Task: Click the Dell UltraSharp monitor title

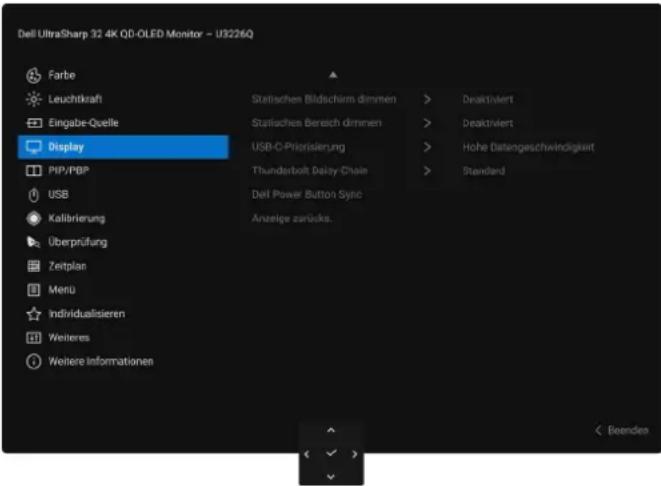Action: (x=136, y=34)
